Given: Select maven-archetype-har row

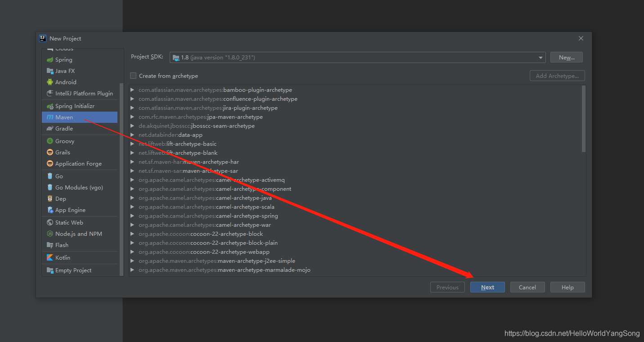Looking at the screenshot, I should coord(357,162).
